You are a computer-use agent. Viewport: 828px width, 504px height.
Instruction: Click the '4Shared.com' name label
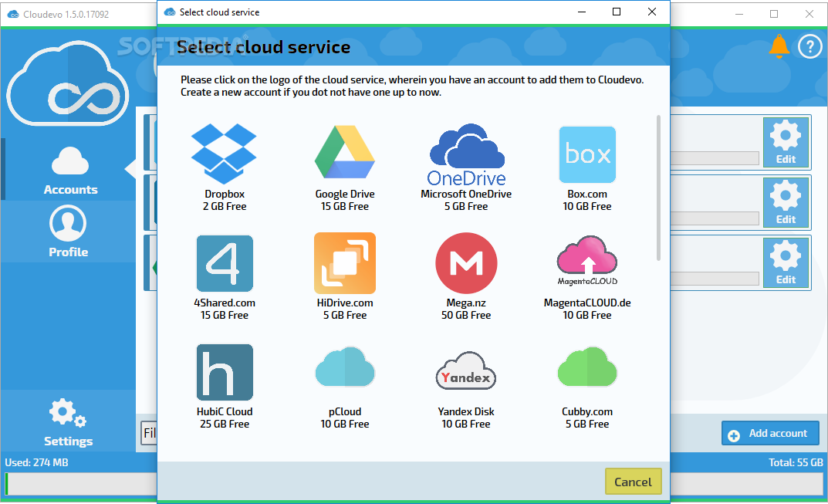click(x=225, y=303)
